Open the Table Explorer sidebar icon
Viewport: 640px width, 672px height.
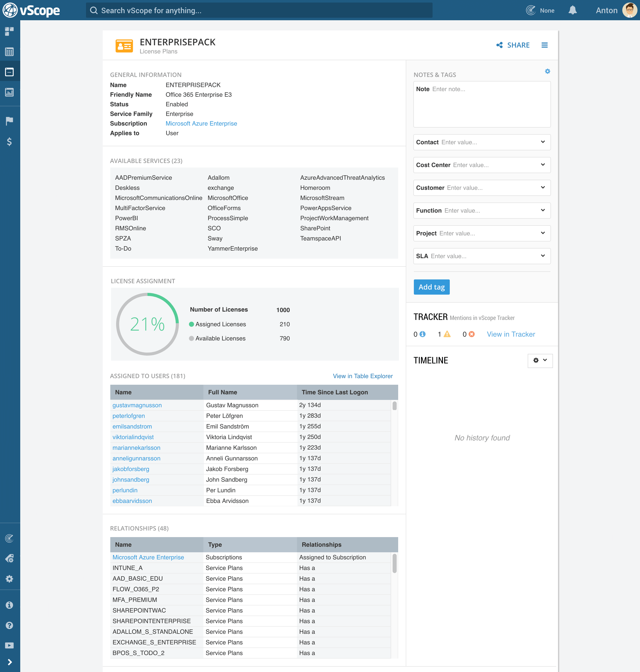10,52
